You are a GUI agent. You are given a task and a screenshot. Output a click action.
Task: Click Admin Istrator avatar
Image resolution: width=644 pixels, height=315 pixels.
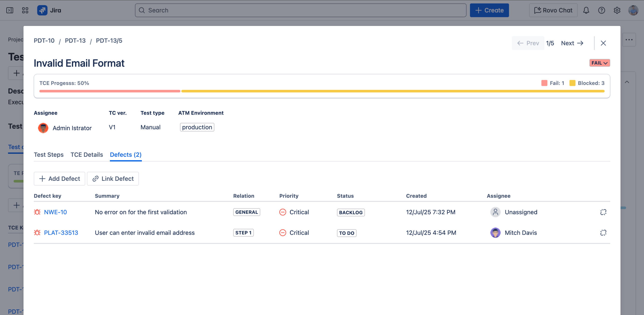coord(43,128)
